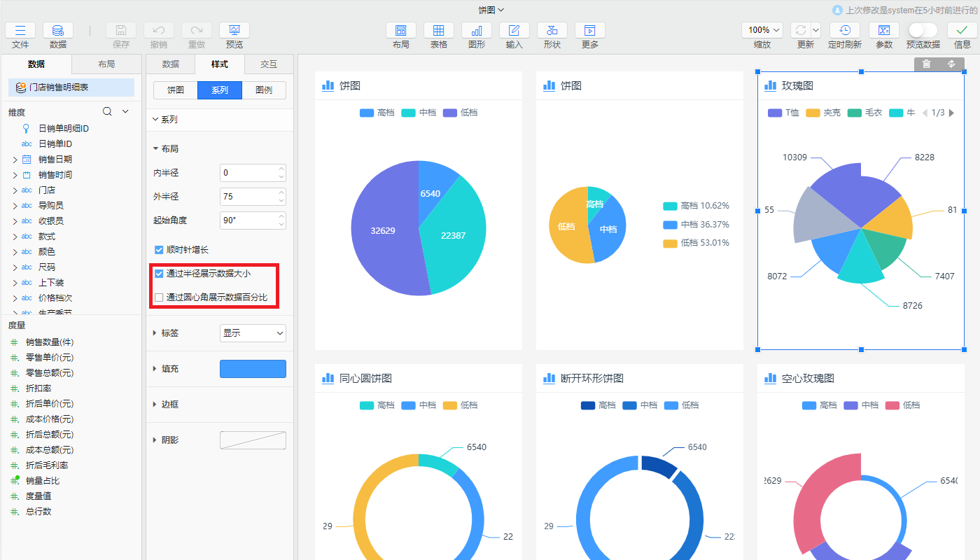Screen dimensions: 980x560
Task: Click the user avatar icon near last-modified text
Action: 837,10
